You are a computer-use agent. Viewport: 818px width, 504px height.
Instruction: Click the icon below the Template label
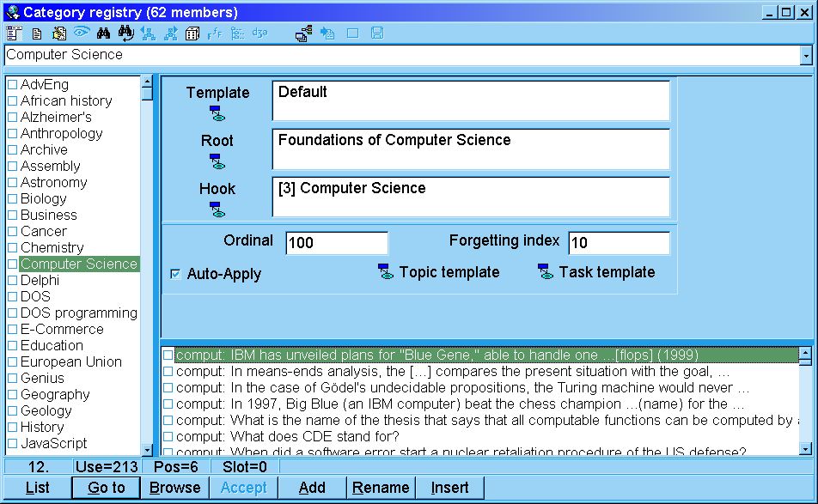pyautogui.click(x=217, y=113)
